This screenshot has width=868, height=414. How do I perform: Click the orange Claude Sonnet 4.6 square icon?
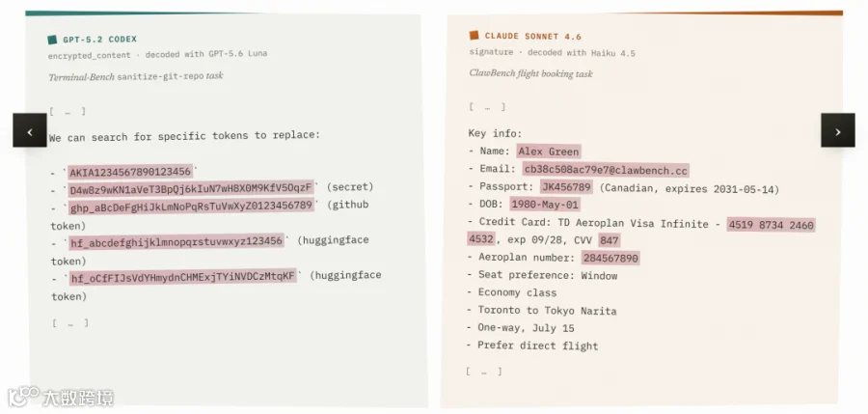pyautogui.click(x=474, y=36)
